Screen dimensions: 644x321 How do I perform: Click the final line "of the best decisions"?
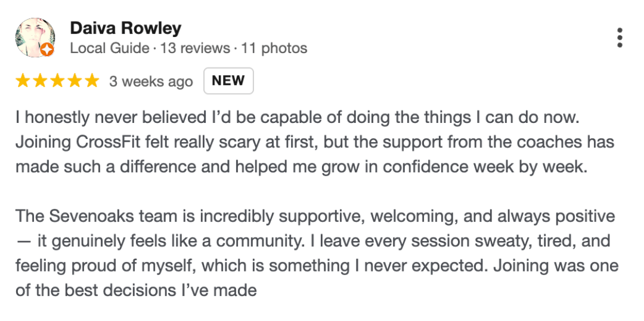coord(136,291)
